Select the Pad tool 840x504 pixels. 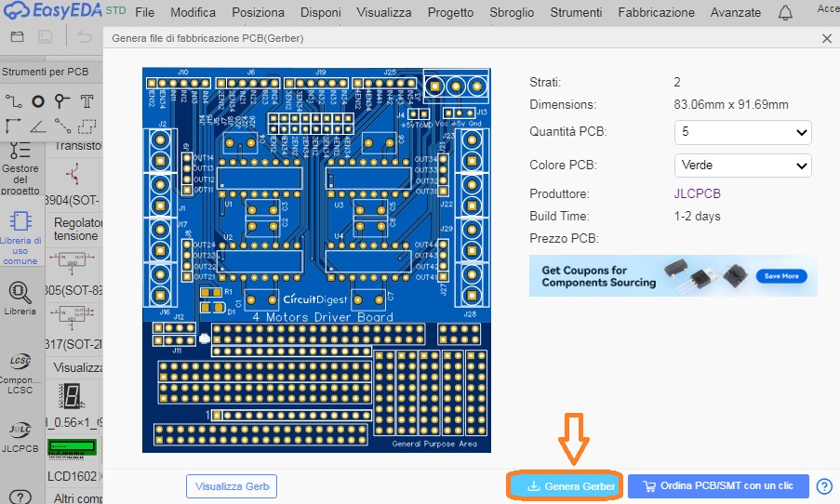(37, 101)
